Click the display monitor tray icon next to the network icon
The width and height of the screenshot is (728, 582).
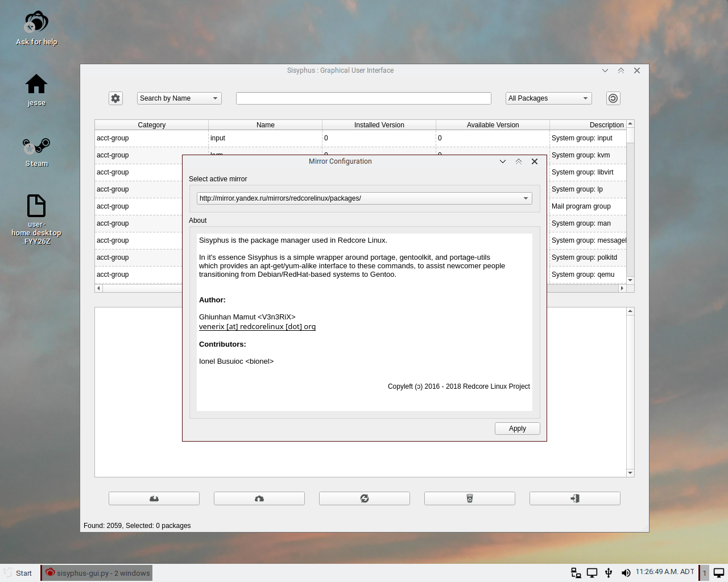592,573
